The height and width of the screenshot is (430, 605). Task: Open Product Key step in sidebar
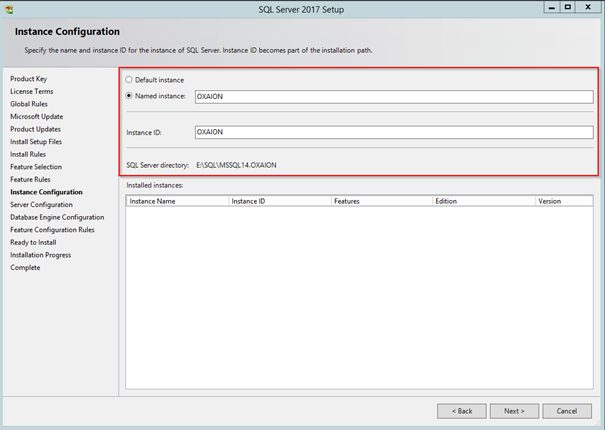[x=29, y=79]
